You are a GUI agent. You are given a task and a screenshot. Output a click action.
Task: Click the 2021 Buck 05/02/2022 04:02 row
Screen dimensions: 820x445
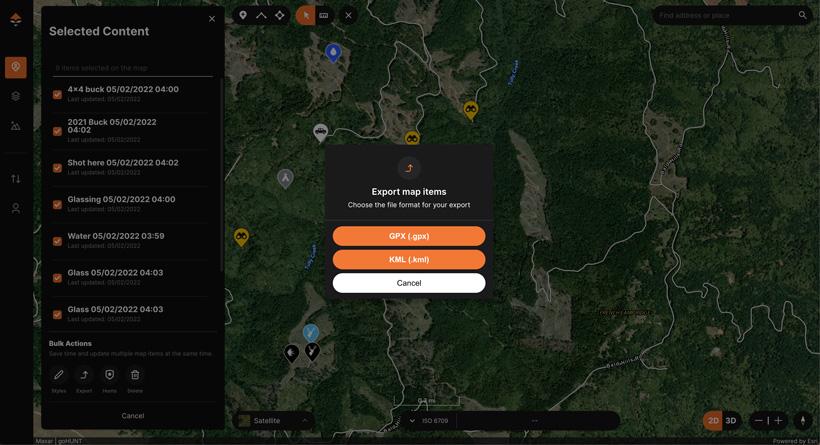pyautogui.click(x=131, y=131)
